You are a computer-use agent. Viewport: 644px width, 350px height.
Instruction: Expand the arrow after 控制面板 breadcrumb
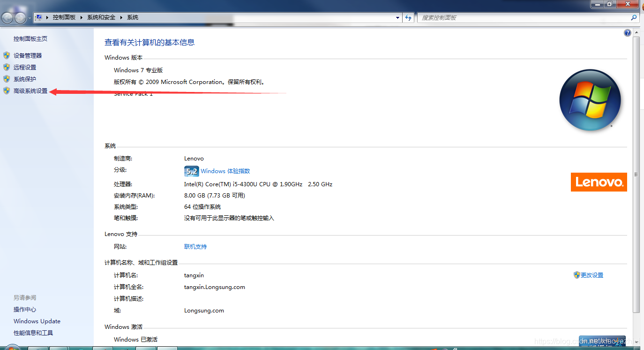pos(81,17)
